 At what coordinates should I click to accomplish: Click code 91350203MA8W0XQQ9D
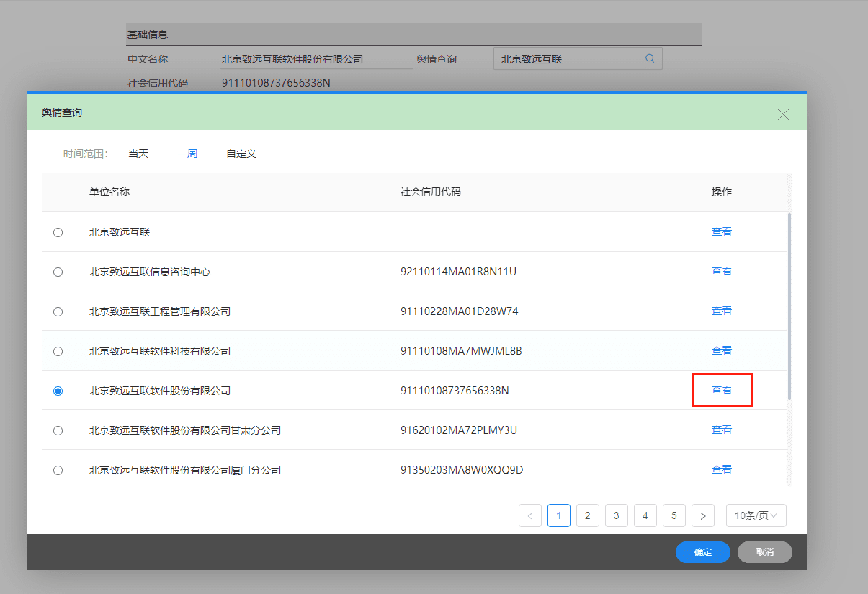pyautogui.click(x=462, y=470)
